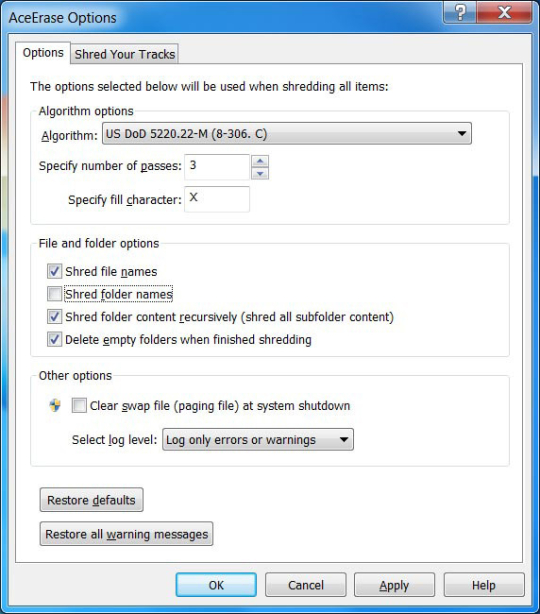The height and width of the screenshot is (614, 540).
Task: Click the title bar question mark help icon
Action: click(461, 12)
